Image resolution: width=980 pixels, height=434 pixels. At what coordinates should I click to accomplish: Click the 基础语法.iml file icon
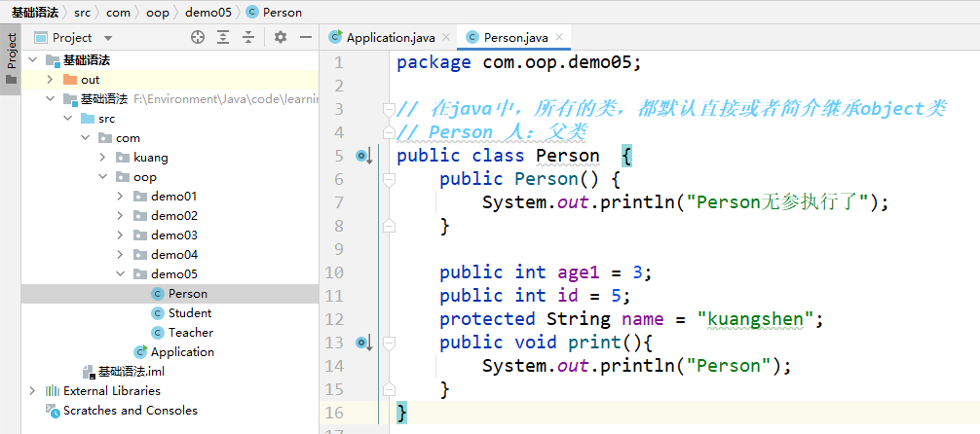click(x=88, y=372)
